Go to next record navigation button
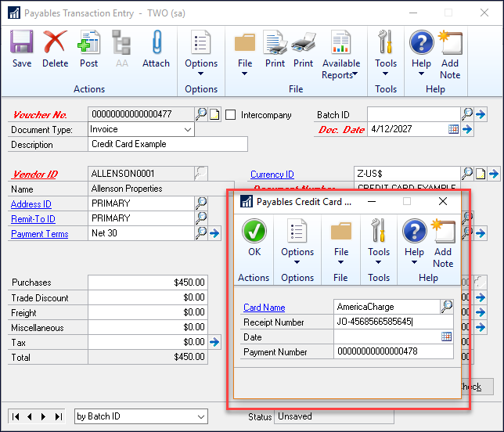 pyautogui.click(x=43, y=416)
